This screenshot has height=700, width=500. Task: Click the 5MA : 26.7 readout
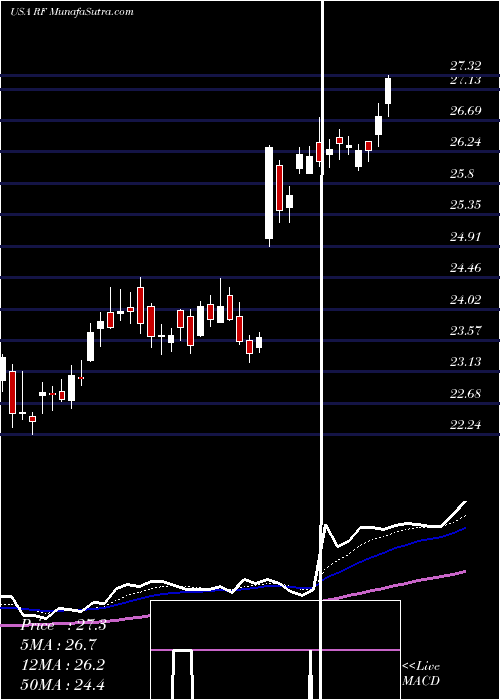[x=58, y=645]
